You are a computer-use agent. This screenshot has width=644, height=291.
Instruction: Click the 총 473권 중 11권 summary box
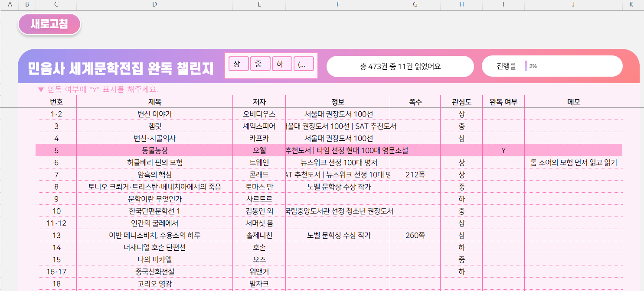[400, 66]
